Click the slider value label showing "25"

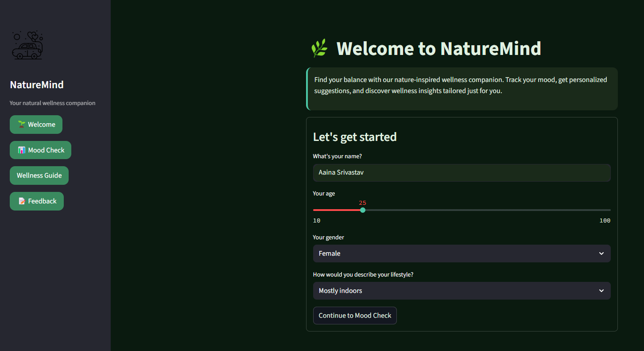click(x=363, y=203)
